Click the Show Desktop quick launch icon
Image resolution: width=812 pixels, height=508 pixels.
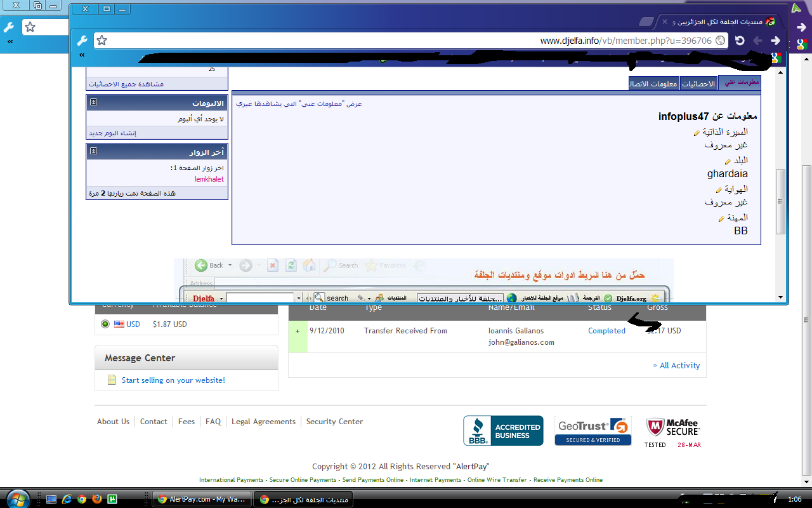click(x=51, y=500)
